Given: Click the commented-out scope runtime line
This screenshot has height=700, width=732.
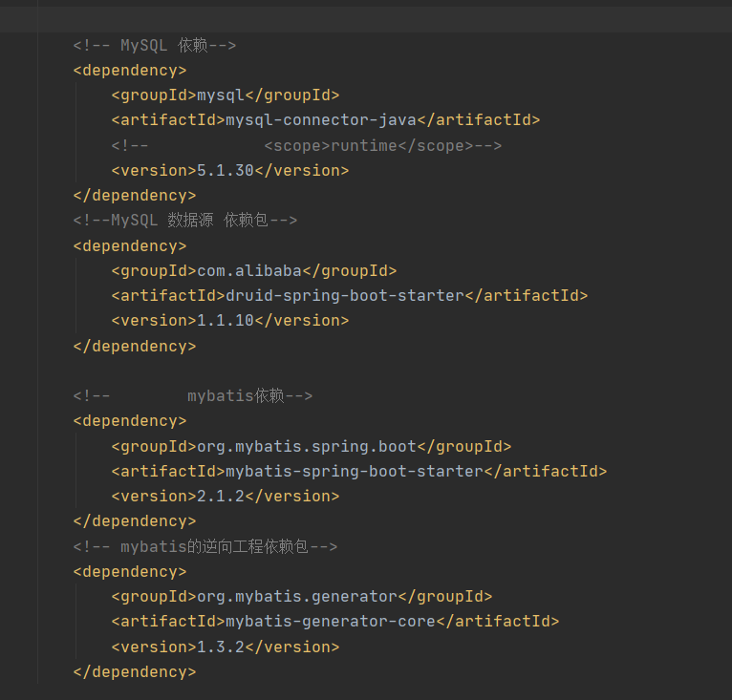Looking at the screenshot, I should point(306,145).
